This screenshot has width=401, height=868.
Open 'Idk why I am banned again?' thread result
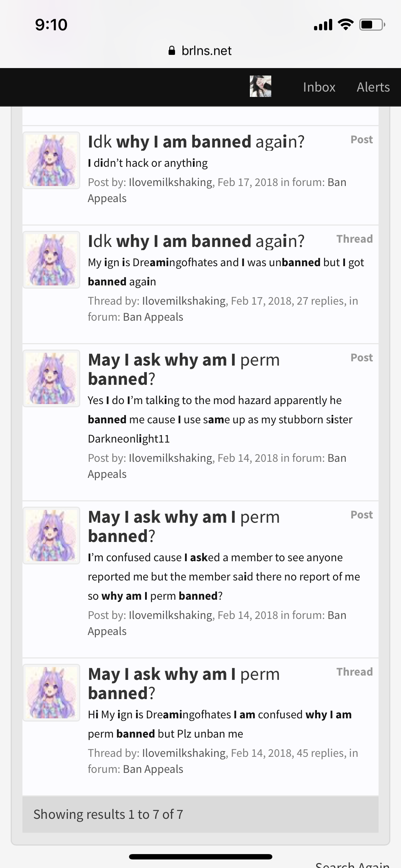(x=196, y=241)
